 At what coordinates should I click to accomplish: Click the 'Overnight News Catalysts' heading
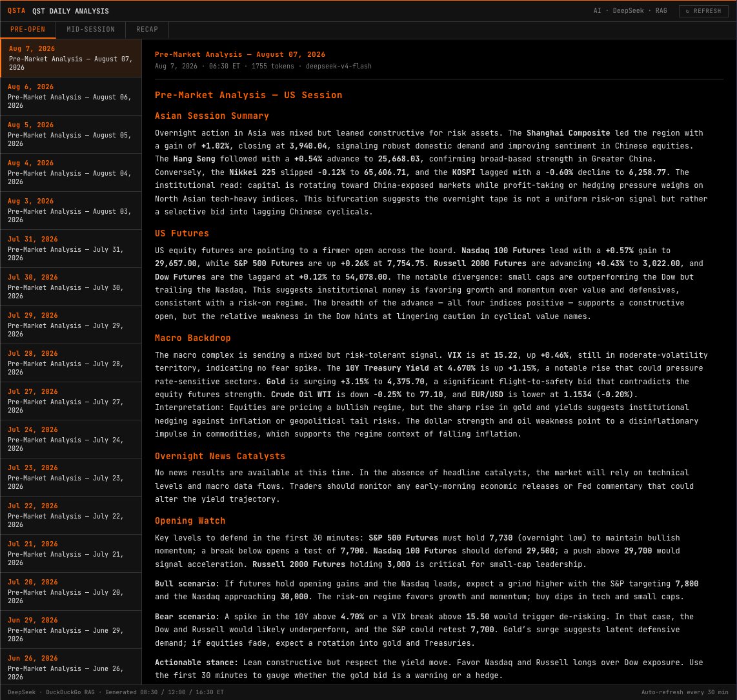(220, 456)
